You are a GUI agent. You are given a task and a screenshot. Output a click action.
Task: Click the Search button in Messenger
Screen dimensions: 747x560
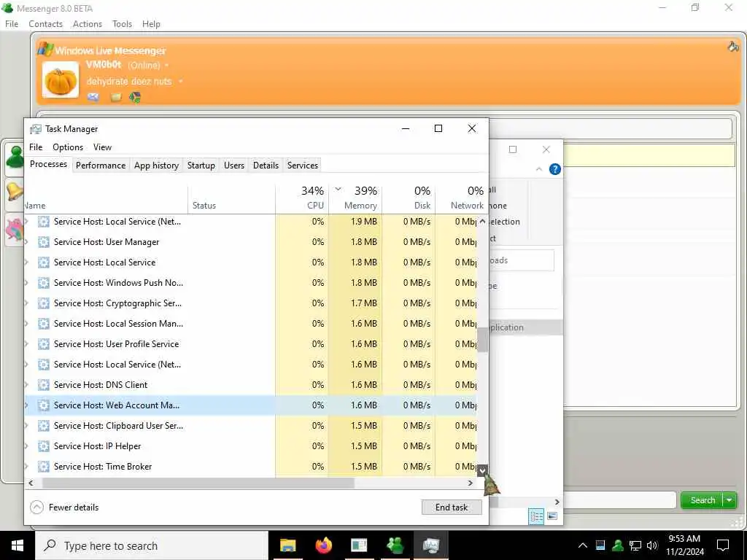[x=703, y=500]
